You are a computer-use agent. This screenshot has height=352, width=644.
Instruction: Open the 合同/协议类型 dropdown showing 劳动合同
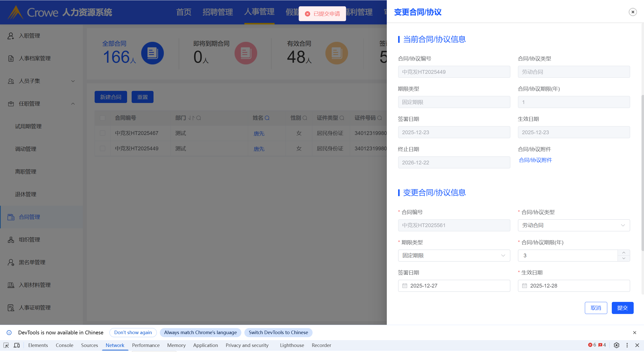click(574, 225)
